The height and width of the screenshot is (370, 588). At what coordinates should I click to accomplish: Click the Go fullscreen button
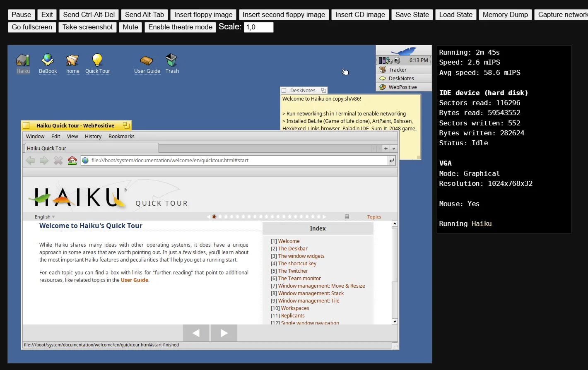(x=32, y=27)
